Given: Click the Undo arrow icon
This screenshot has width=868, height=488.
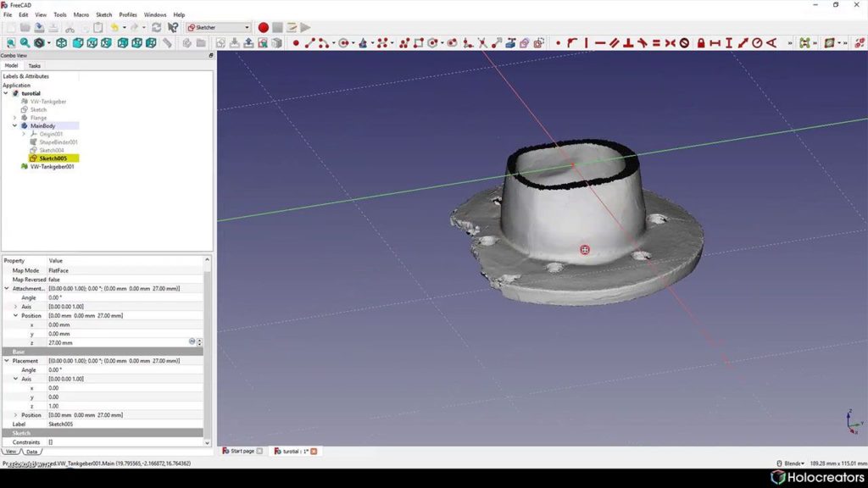Looking at the screenshot, I should point(114,28).
